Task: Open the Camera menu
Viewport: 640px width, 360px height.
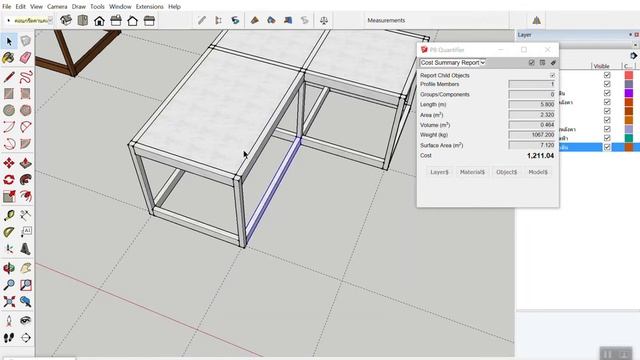Action: 57,7
